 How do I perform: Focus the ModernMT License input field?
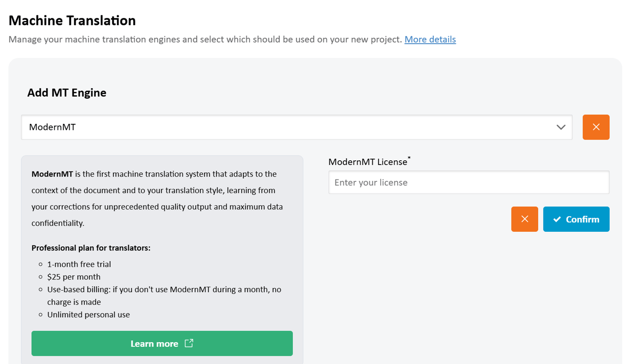click(469, 182)
